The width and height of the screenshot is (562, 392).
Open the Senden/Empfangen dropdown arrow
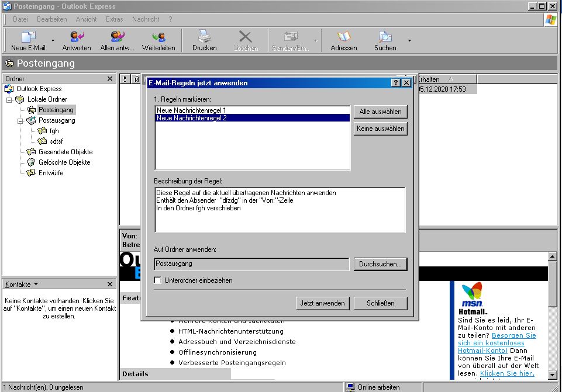coord(316,40)
